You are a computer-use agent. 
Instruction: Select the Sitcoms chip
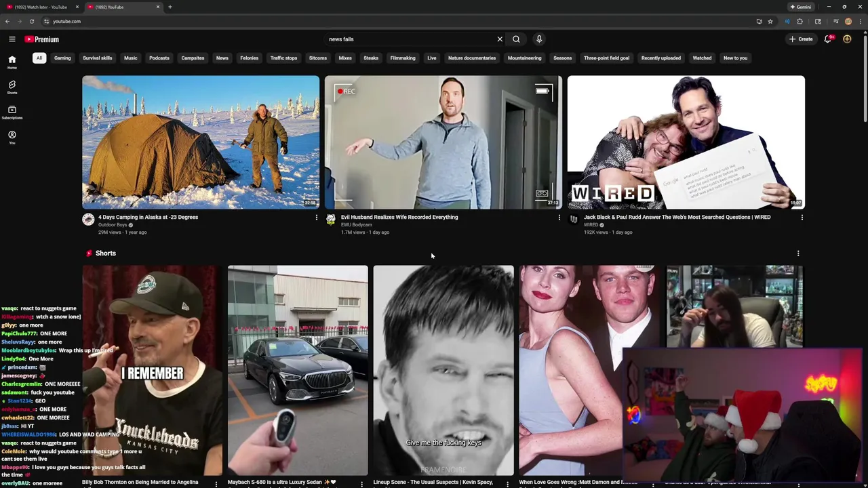(318, 58)
